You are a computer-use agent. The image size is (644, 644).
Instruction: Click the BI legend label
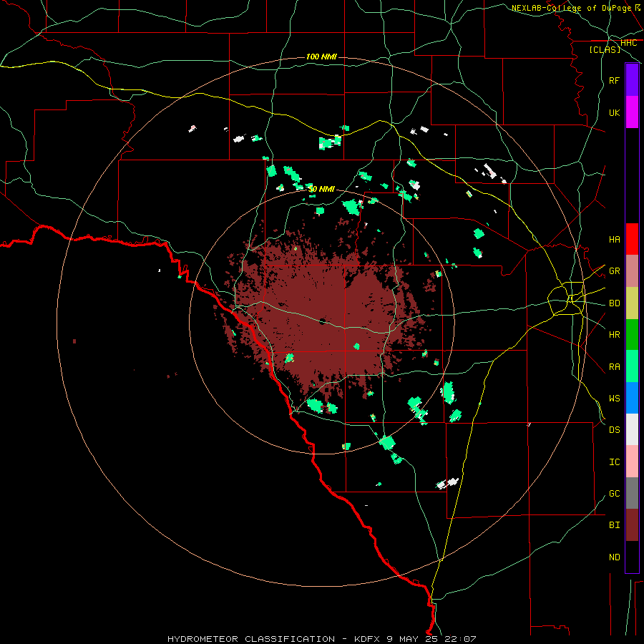(x=614, y=525)
